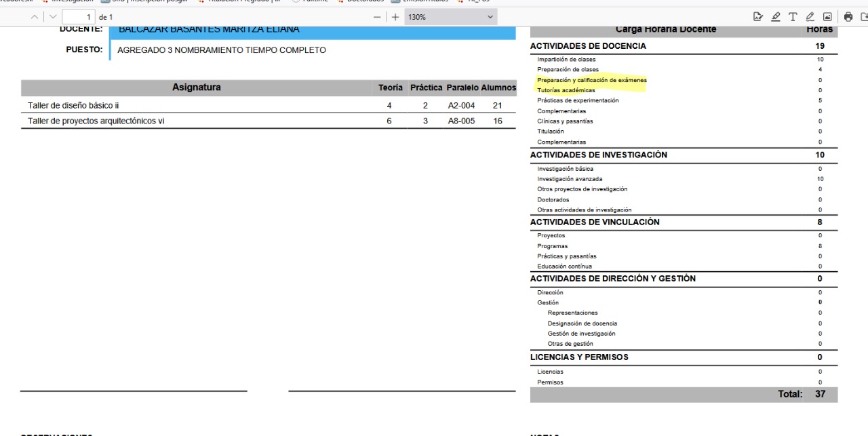
Task: Click the ACTIVIDADES DE DOCENCIA heading
Action: pos(588,46)
